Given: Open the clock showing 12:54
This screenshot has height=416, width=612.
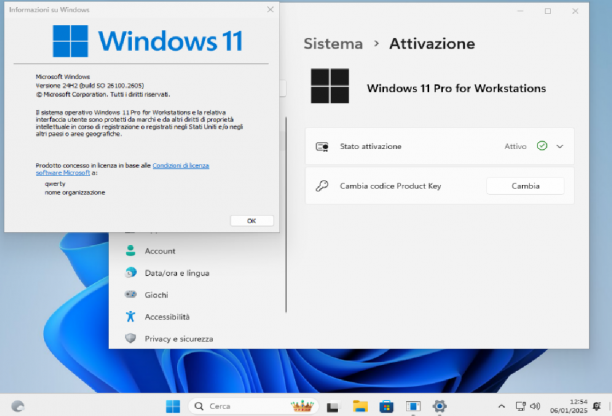Looking at the screenshot, I should (569, 406).
